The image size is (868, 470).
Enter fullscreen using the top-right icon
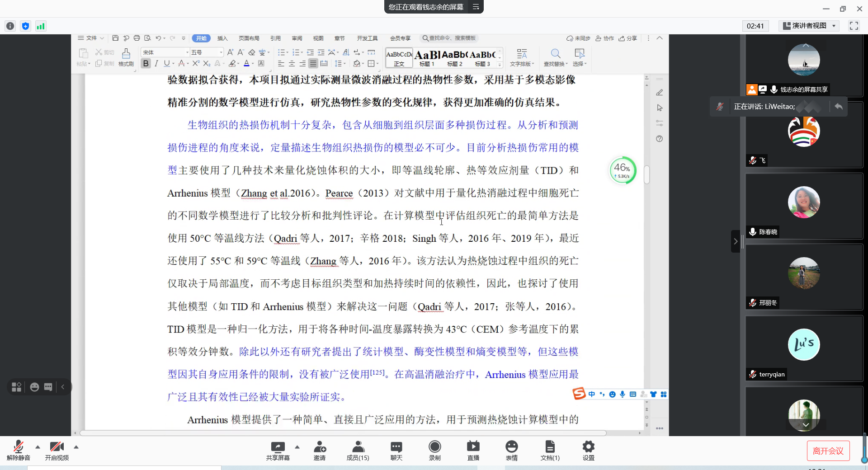coord(854,26)
